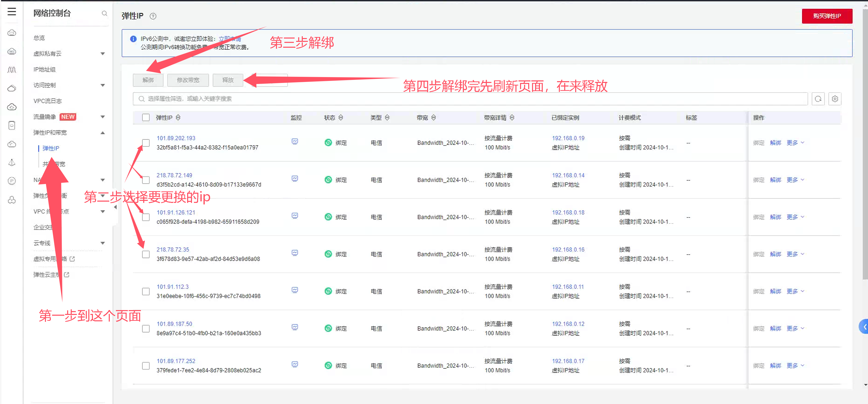Expand the 访问控制 menu arrow
Image resolution: width=868 pixels, height=404 pixels.
pos(103,85)
